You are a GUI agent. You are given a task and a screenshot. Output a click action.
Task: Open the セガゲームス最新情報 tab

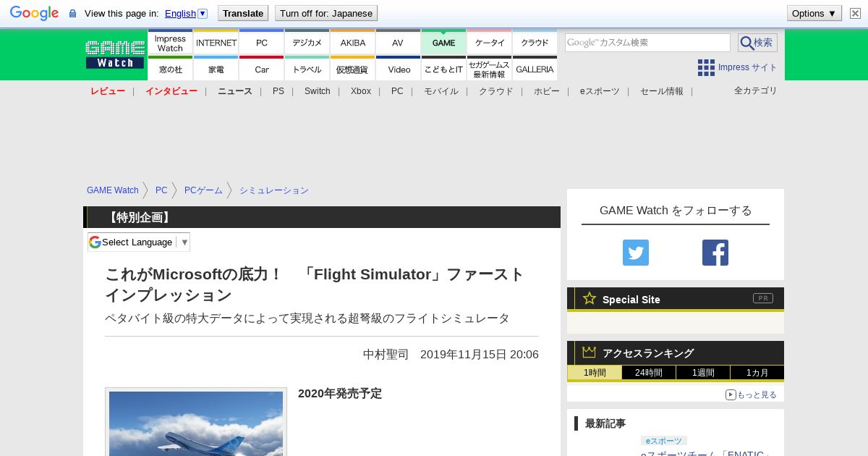click(490, 69)
